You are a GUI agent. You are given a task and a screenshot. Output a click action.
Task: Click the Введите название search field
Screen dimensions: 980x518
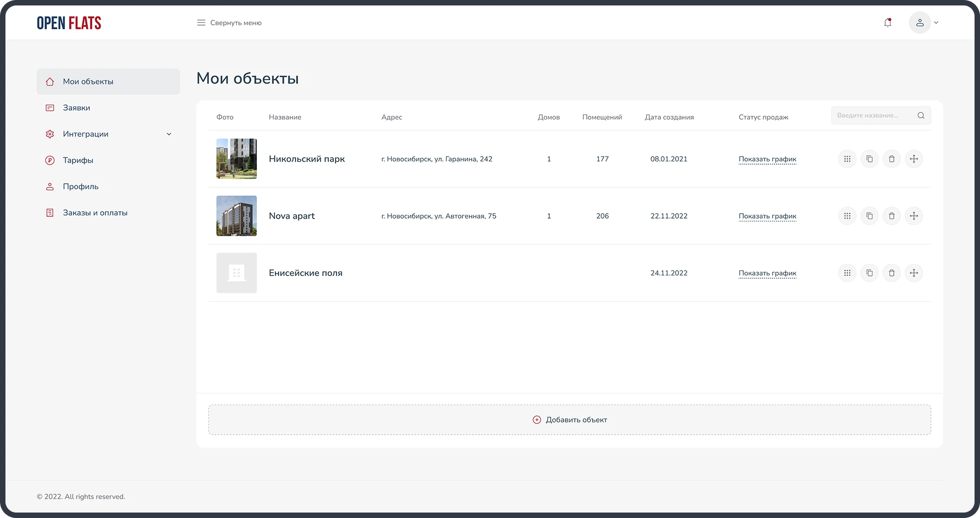pos(871,116)
